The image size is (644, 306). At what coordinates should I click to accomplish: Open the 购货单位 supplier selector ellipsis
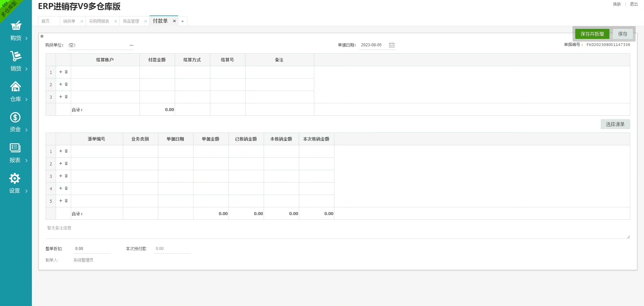coord(131,45)
